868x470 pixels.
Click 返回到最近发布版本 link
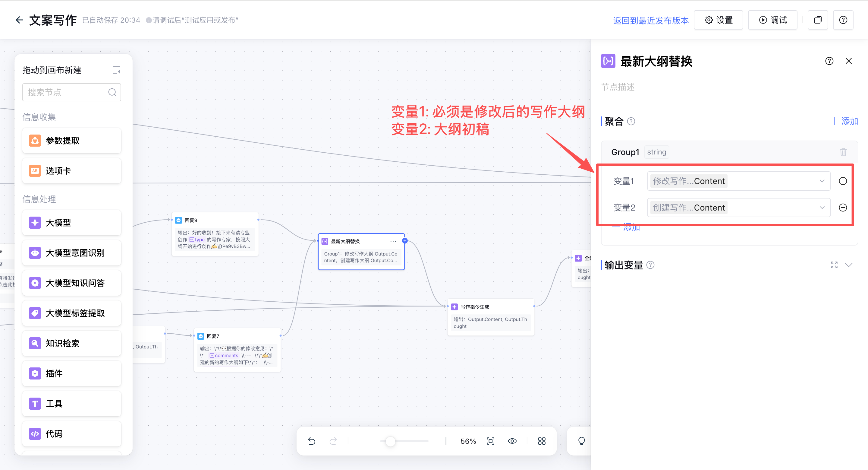650,21
